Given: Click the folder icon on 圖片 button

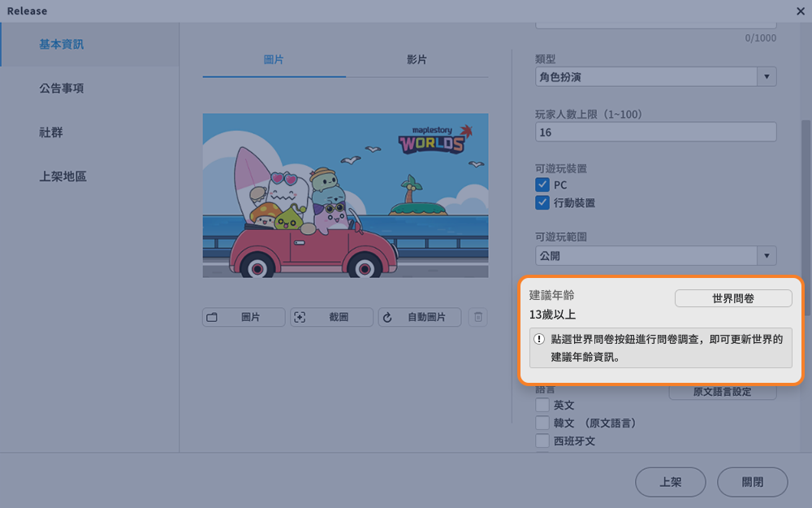Looking at the screenshot, I should pos(212,317).
